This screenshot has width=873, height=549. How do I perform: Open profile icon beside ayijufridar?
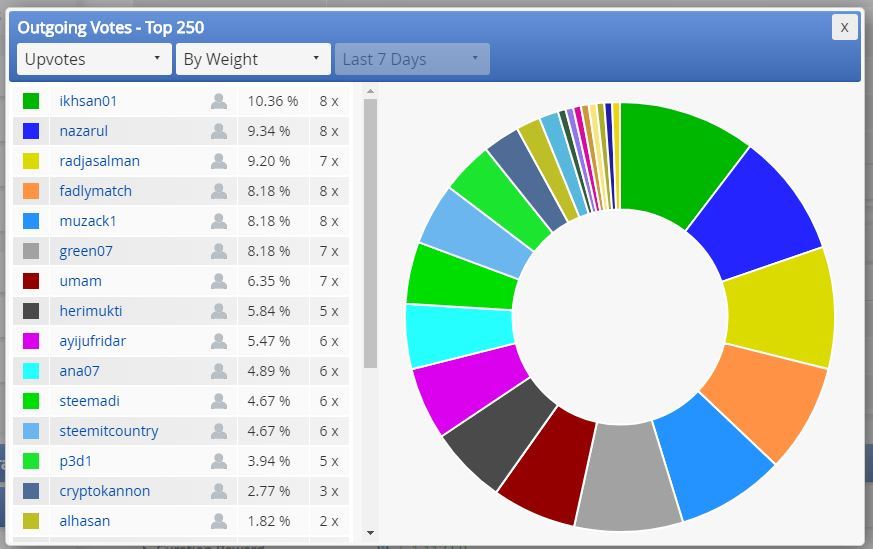click(x=219, y=341)
